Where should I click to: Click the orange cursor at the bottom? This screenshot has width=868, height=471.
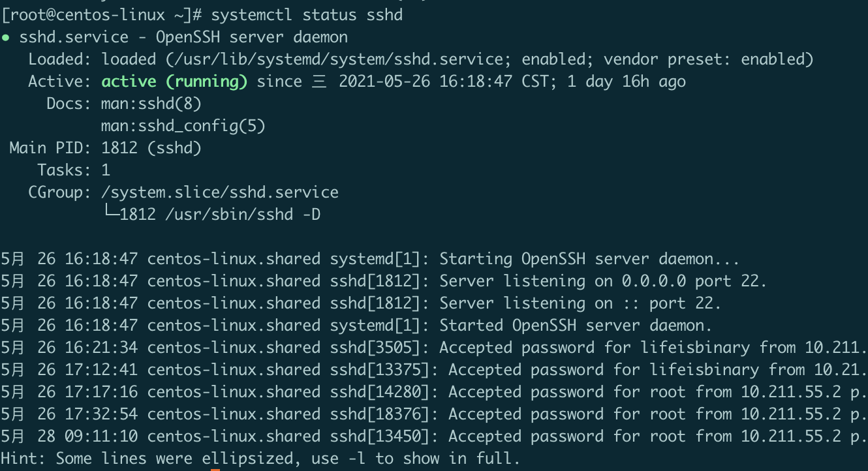[215, 469]
